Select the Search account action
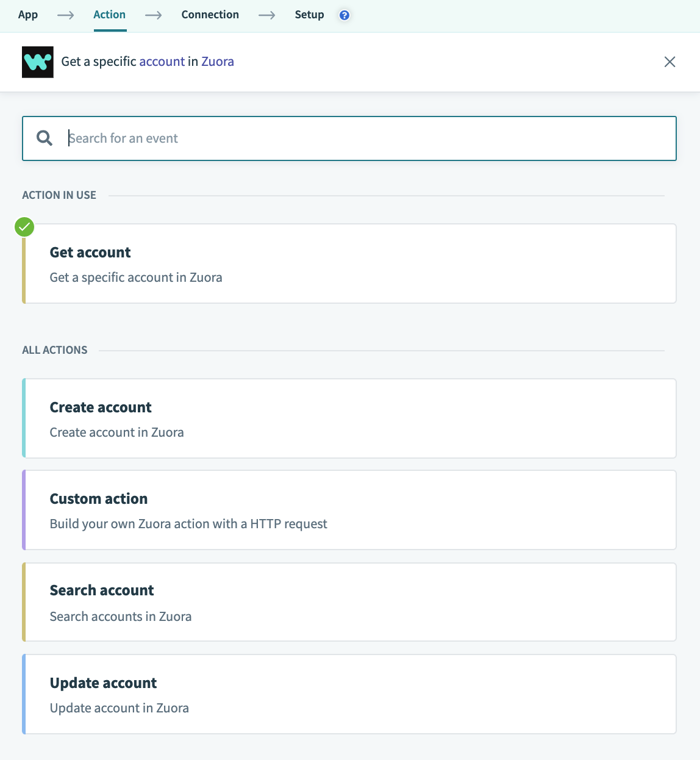This screenshot has height=760, width=700. point(349,602)
